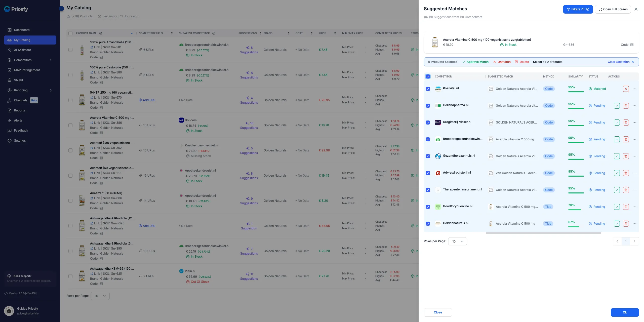Collapse the sidebar with the arrow button

[61, 9]
